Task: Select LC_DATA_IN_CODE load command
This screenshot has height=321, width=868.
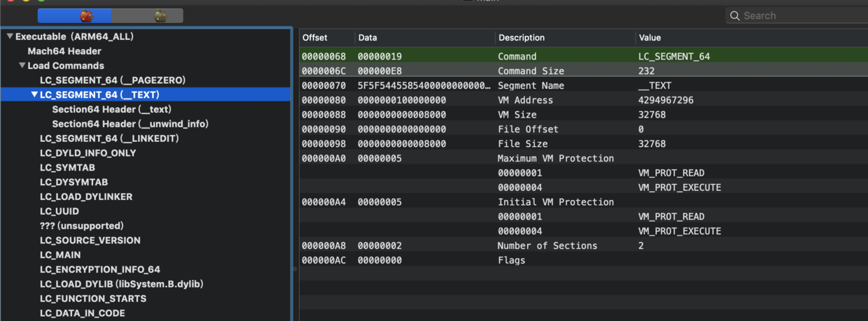Action: 83,313
